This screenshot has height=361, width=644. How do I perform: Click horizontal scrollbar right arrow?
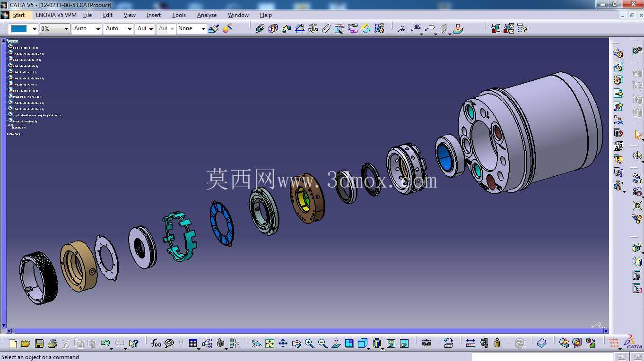[x=606, y=331]
